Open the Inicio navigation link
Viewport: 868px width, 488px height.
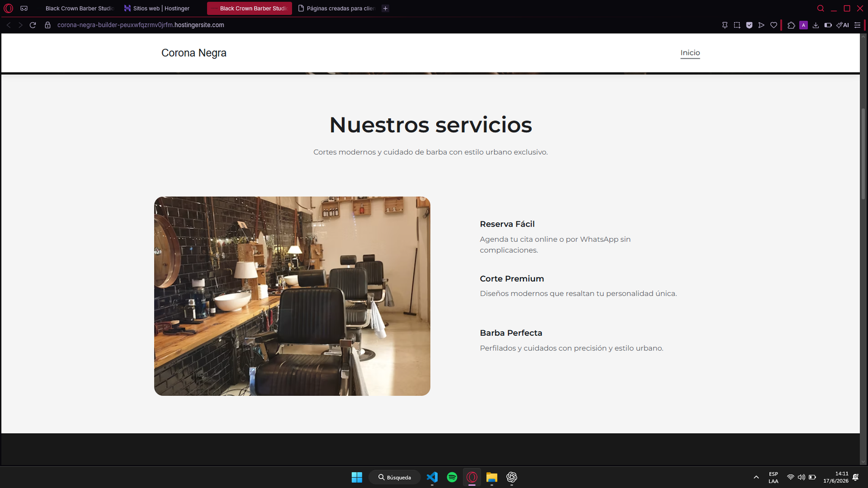[690, 53]
